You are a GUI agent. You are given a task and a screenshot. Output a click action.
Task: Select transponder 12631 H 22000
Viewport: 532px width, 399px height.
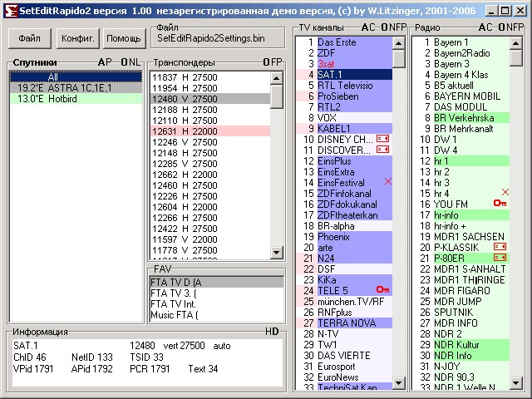[185, 131]
